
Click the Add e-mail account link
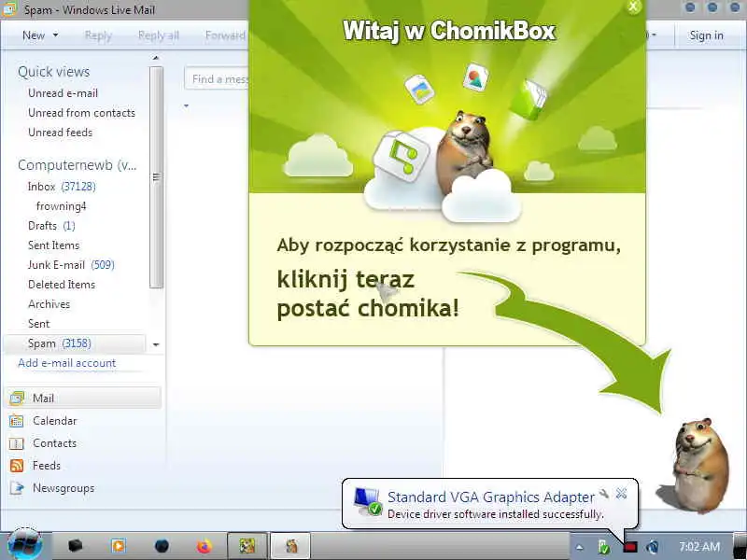coord(66,363)
